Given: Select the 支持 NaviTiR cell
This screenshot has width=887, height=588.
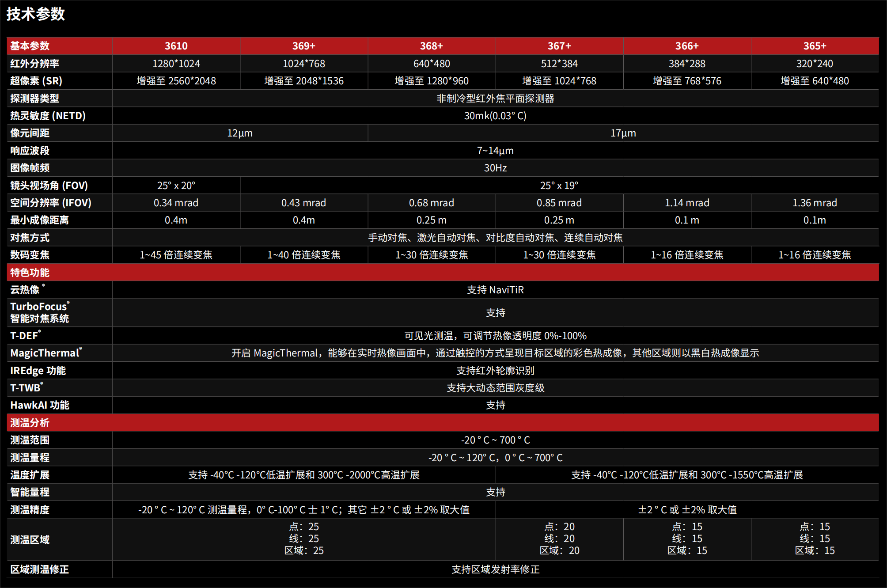Looking at the screenshot, I should click(495, 290).
